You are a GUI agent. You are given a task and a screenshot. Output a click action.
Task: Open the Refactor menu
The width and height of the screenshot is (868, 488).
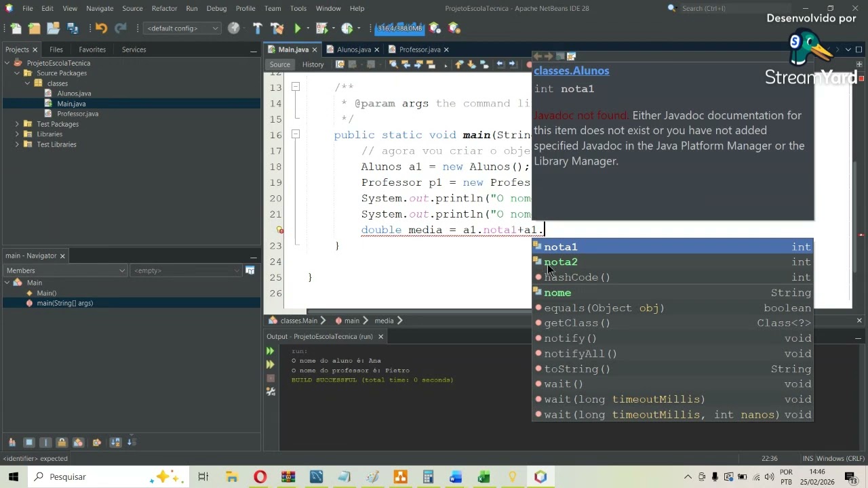164,8
